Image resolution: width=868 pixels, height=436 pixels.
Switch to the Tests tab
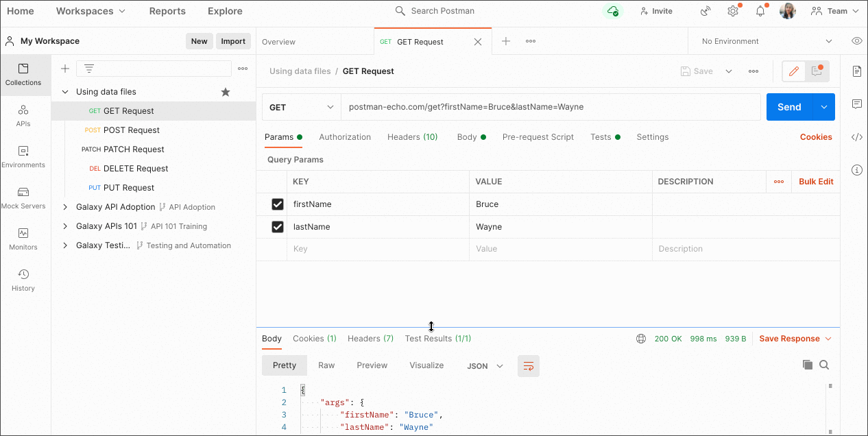605,137
